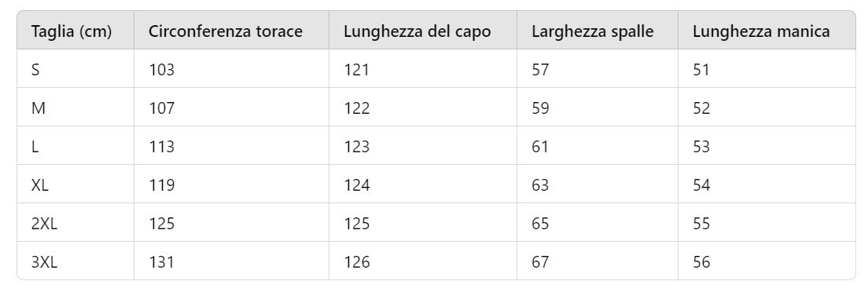Image resolution: width=868 pixels, height=292 pixels.
Task: Select shoulder width value 67
Action: pyautogui.click(x=540, y=261)
